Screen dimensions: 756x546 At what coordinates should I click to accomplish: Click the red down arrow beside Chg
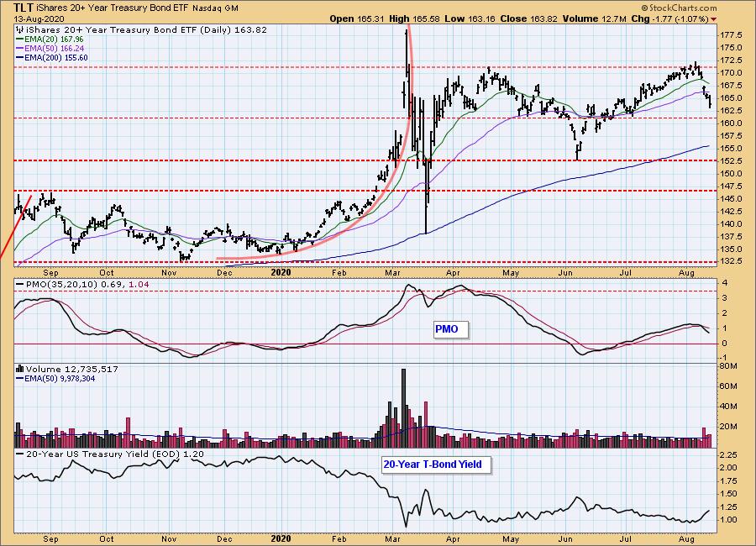point(713,19)
